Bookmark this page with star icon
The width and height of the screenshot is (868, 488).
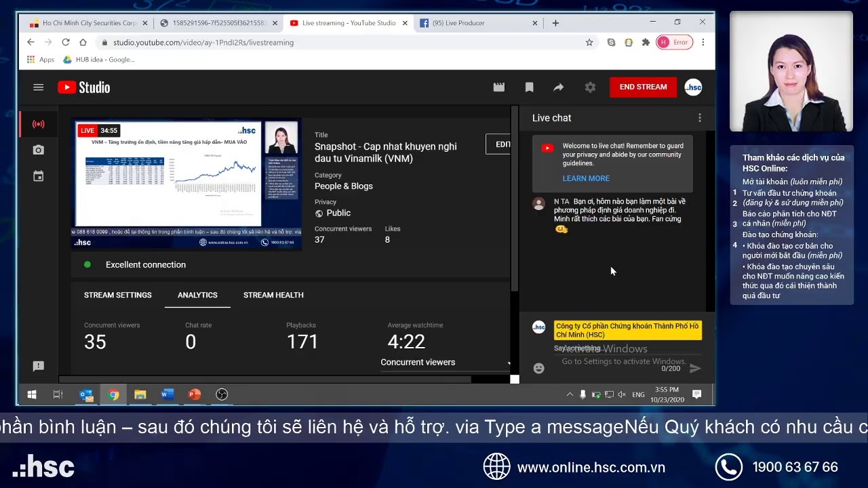pyautogui.click(x=589, y=42)
